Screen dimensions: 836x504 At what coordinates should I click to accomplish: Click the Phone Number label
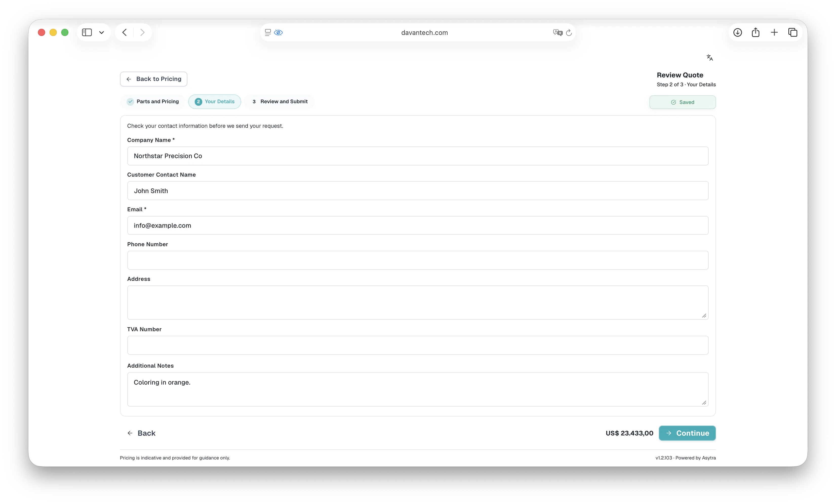[148, 244]
